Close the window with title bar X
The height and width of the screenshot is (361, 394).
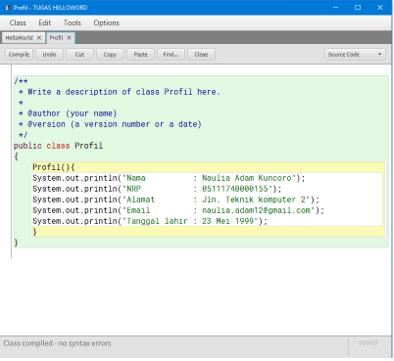coord(380,7)
